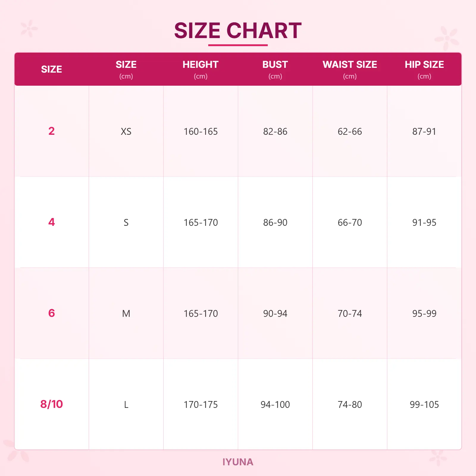Click the XS size cell
The width and height of the screenshot is (476, 476).
[126, 131]
